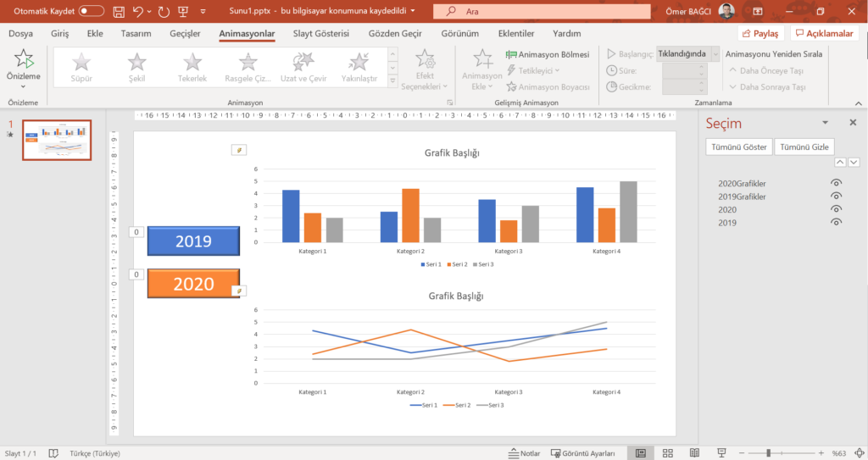868x460 pixels.
Task: Click the Açıklamalar button
Action: [x=824, y=34]
